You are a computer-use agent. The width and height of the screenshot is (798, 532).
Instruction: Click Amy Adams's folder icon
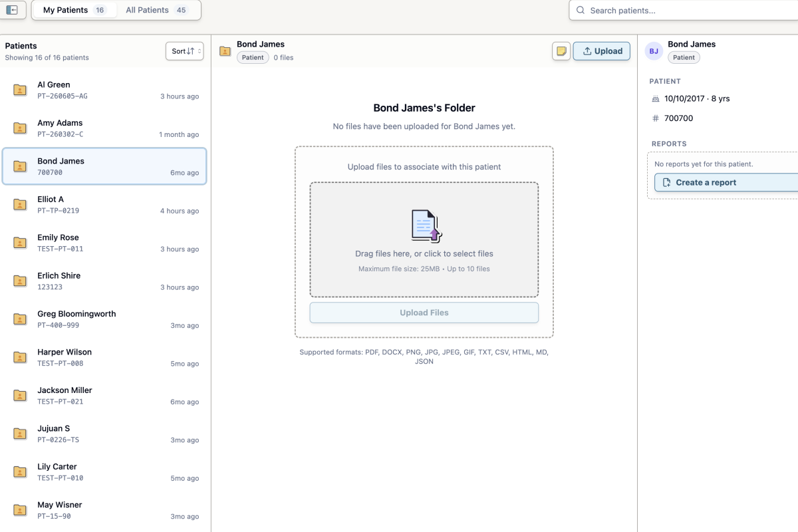tap(20, 128)
